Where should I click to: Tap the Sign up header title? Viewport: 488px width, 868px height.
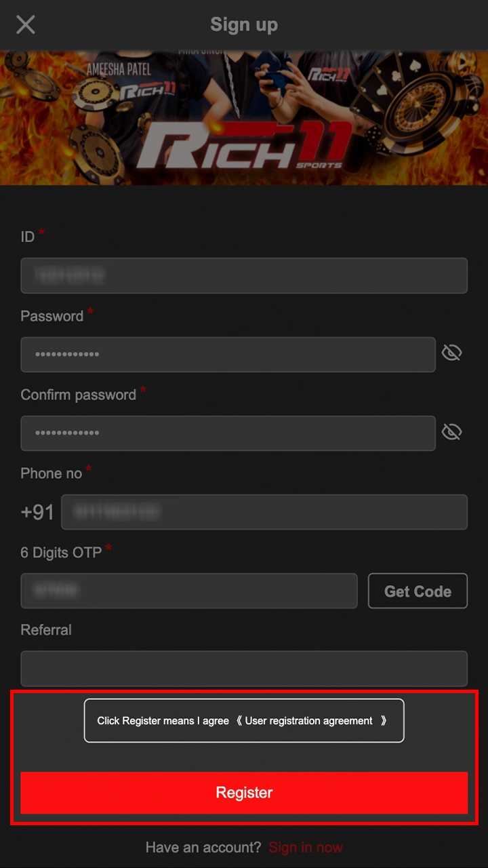pos(244,25)
